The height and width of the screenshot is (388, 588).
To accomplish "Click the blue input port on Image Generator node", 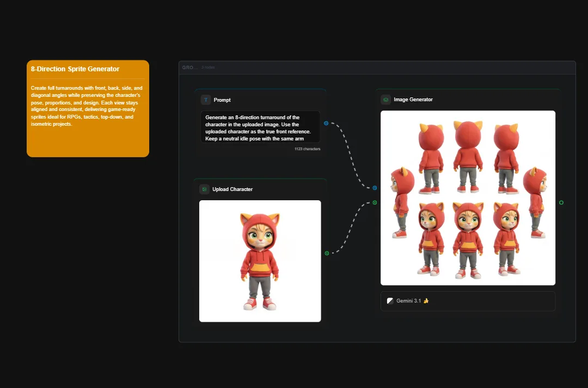I will tap(374, 188).
